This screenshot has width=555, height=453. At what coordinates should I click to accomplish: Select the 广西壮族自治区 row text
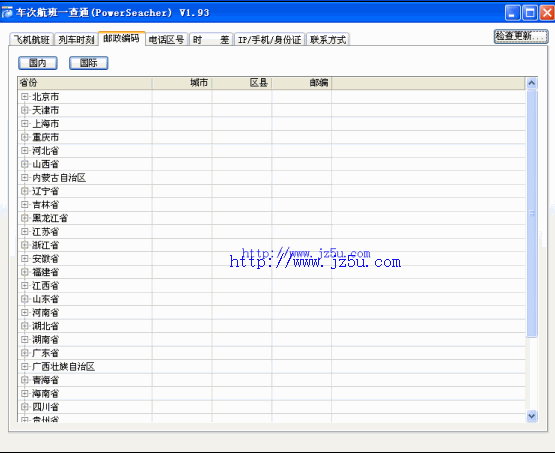point(64,367)
